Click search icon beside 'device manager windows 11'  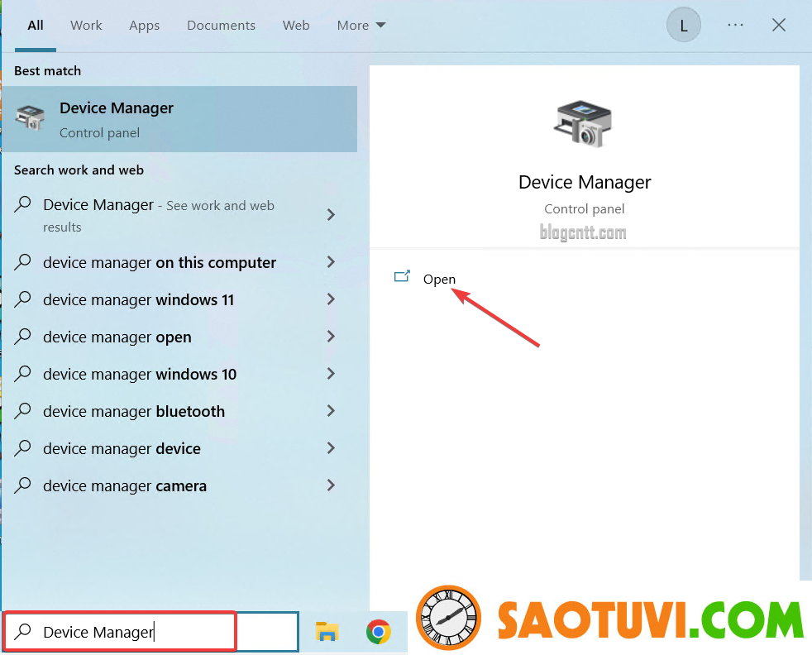coord(23,299)
